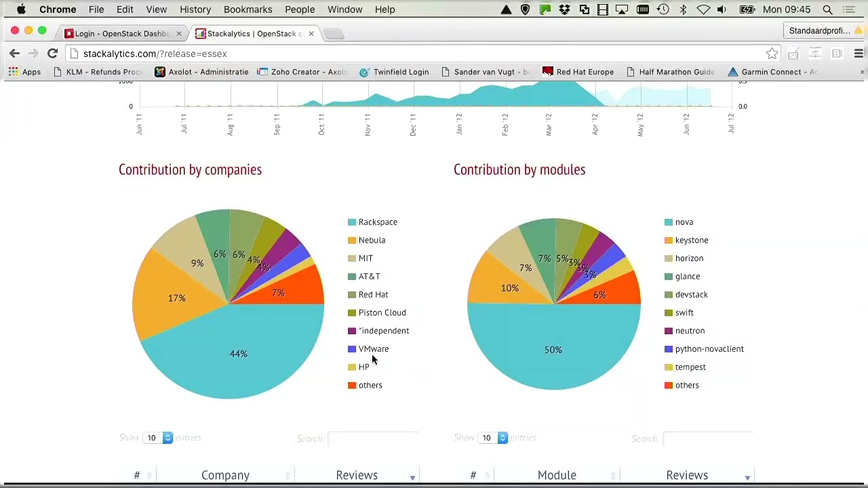The image size is (868, 488).
Task: Click the shield icon in the menu bar
Action: [x=525, y=9]
